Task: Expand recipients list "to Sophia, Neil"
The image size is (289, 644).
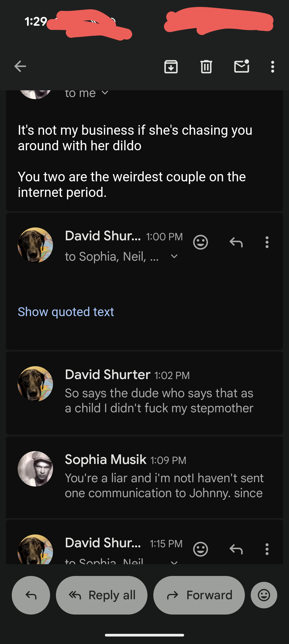Action: pyautogui.click(x=174, y=257)
